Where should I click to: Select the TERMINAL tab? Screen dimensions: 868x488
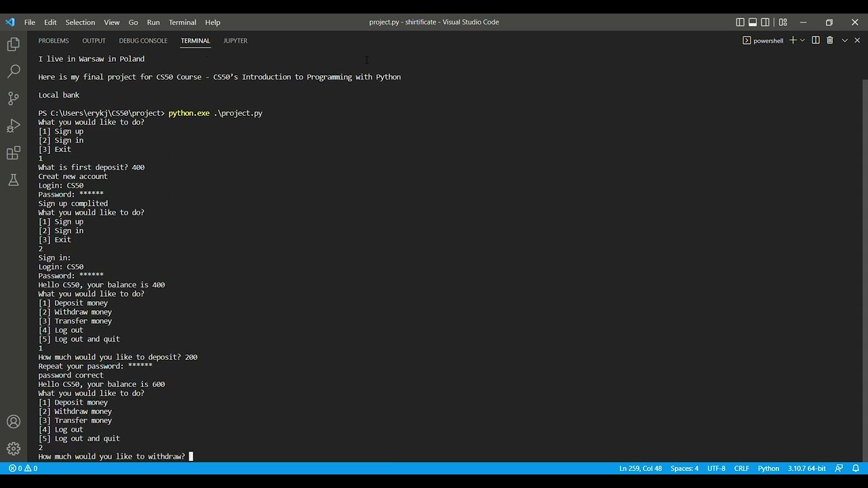pos(195,41)
